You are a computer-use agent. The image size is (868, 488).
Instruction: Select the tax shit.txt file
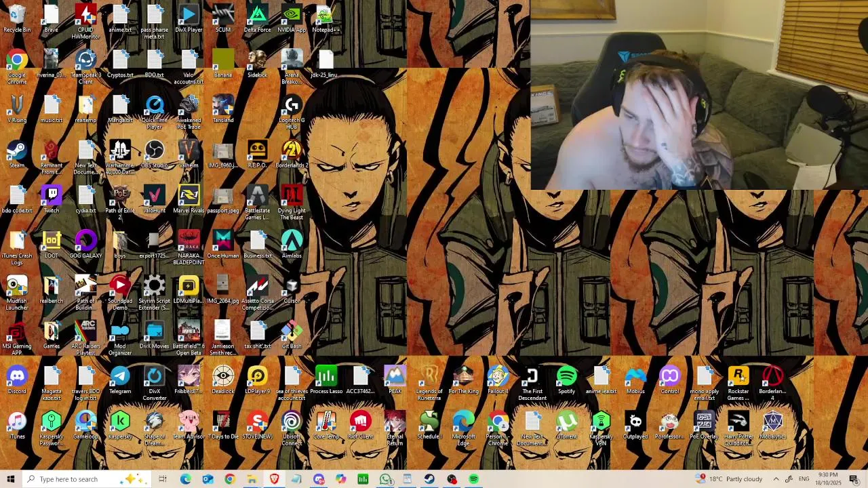tap(257, 335)
